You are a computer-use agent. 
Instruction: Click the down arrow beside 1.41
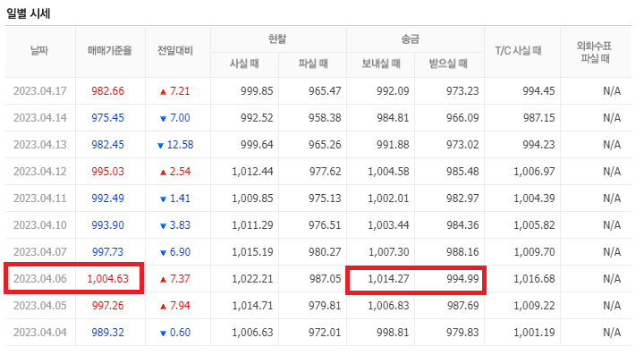pyautogui.click(x=163, y=199)
